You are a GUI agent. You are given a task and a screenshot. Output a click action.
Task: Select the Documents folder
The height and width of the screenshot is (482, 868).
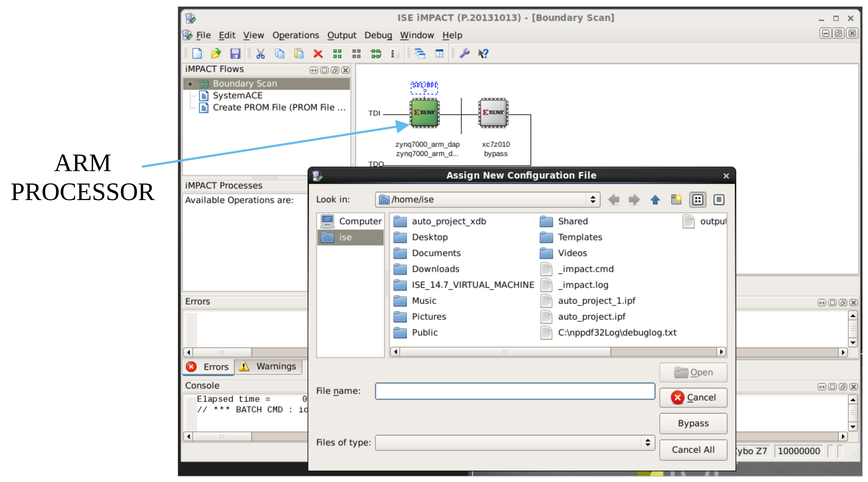427,253
